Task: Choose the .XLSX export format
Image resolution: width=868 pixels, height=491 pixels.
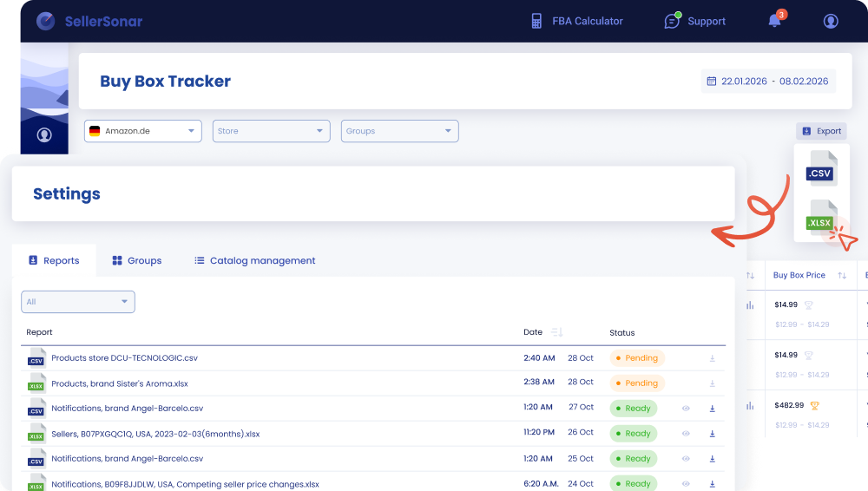Action: point(820,218)
